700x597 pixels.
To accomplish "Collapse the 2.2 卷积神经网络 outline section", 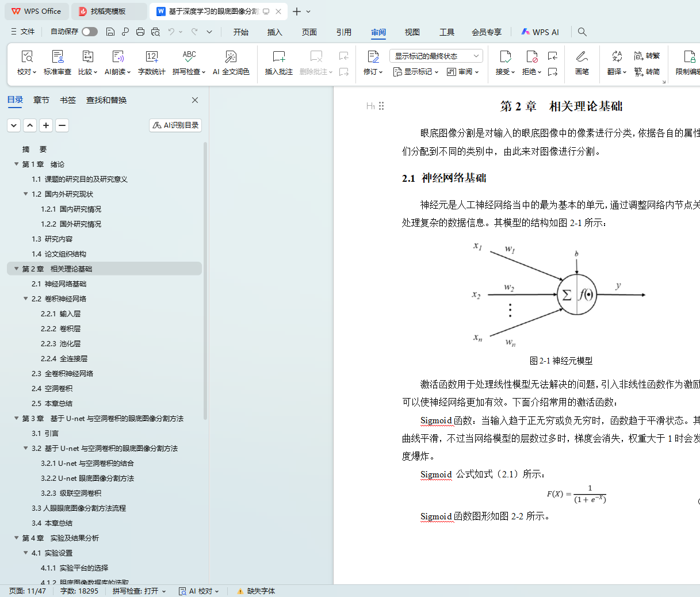I will point(26,299).
